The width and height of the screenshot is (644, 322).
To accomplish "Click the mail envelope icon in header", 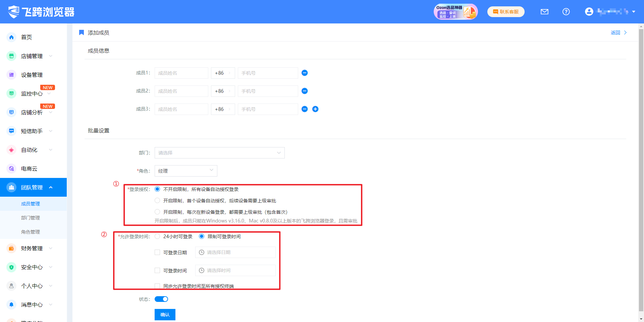I will click(x=544, y=12).
